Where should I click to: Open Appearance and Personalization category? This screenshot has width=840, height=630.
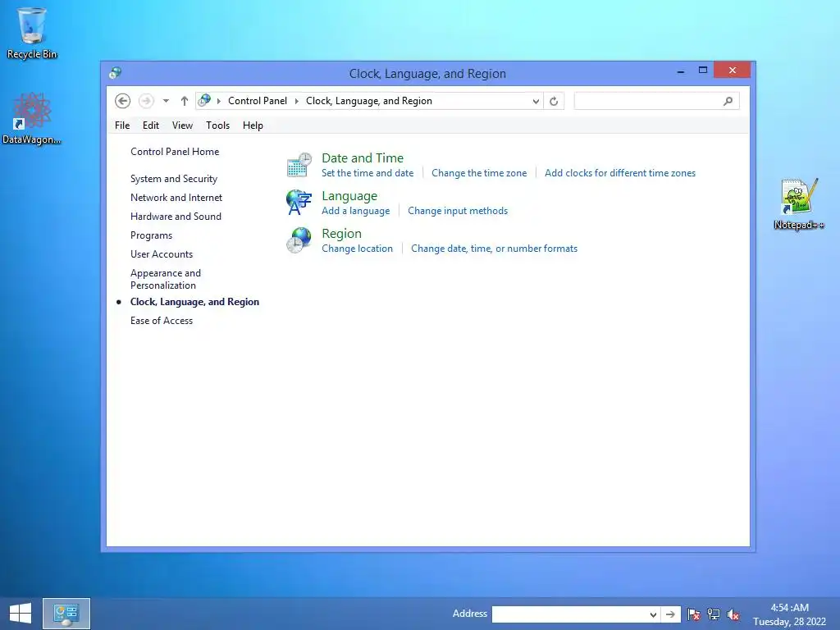166,279
